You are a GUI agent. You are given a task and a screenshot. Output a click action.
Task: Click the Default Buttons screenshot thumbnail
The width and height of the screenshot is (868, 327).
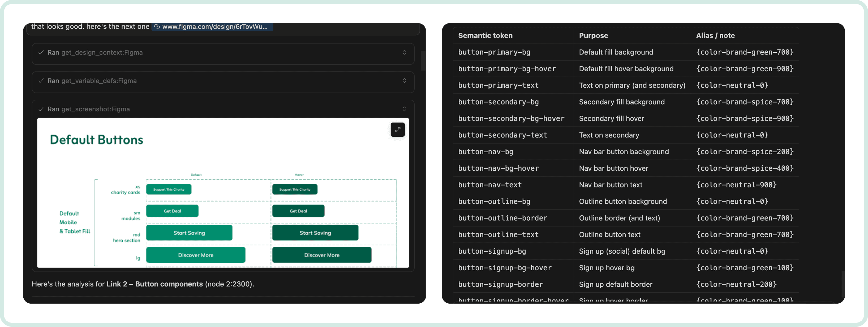click(223, 155)
